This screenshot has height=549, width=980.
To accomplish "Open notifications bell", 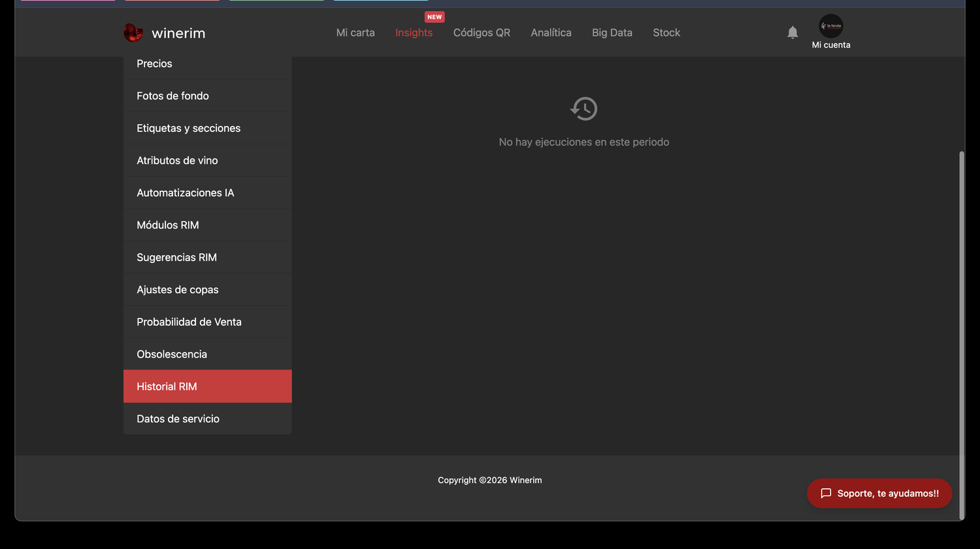I will [x=792, y=33].
